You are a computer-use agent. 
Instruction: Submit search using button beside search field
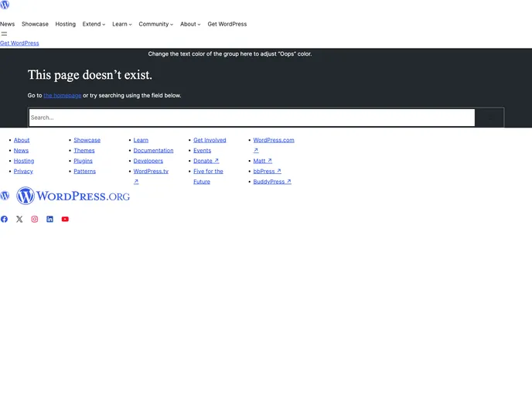pos(489,118)
